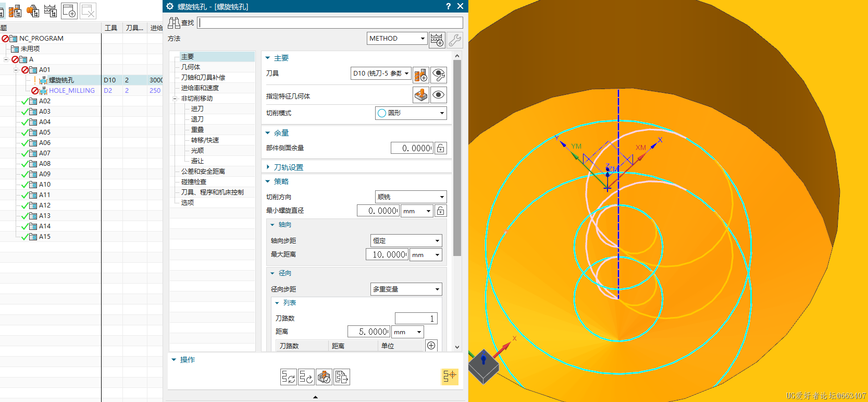Select 刀轴和刀具补偿 navigation item
The height and width of the screenshot is (402, 868).
pos(203,78)
